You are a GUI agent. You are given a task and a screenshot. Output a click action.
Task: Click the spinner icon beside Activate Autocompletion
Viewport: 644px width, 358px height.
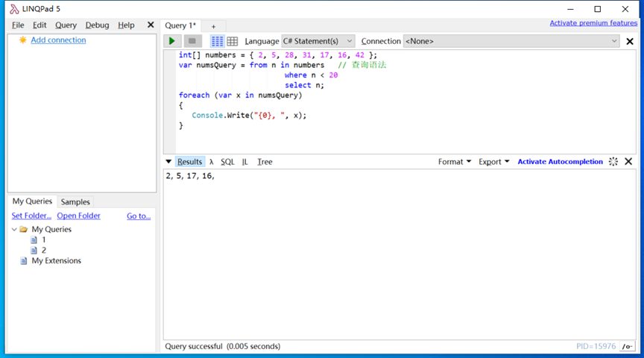613,162
